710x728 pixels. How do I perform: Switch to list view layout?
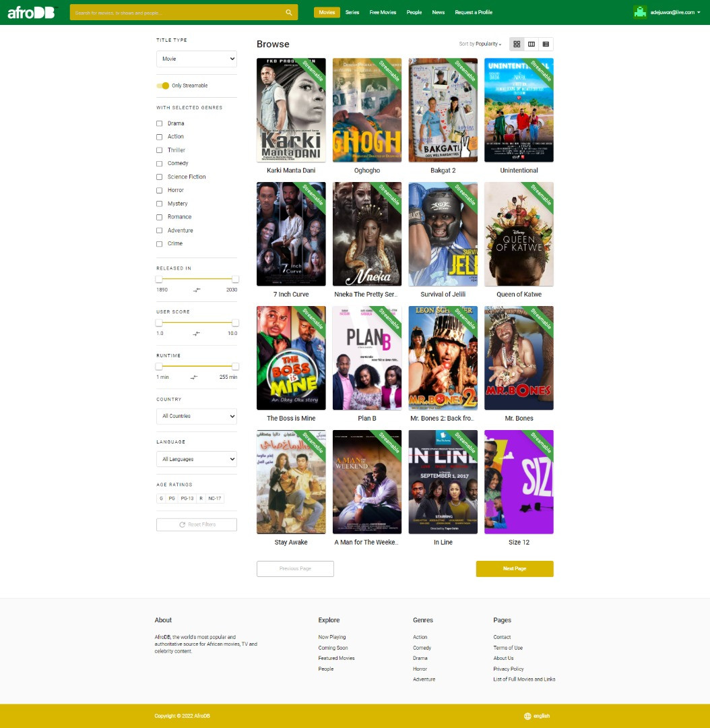(546, 44)
